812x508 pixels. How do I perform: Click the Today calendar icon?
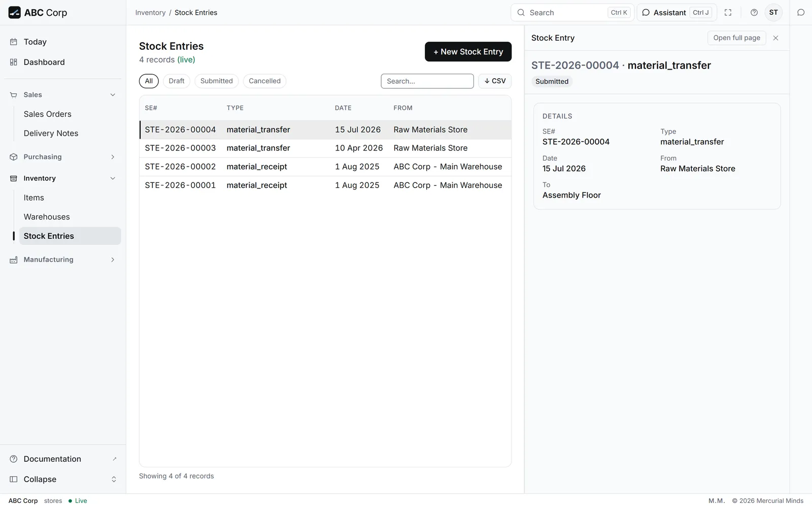[14, 42]
